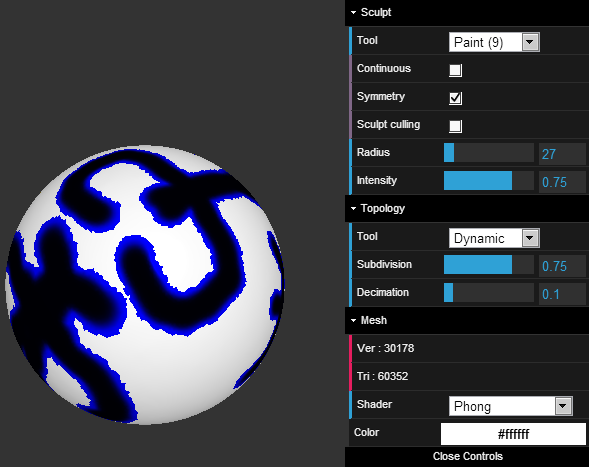
Task: Click the Sculpt panel header
Action: [467, 13]
